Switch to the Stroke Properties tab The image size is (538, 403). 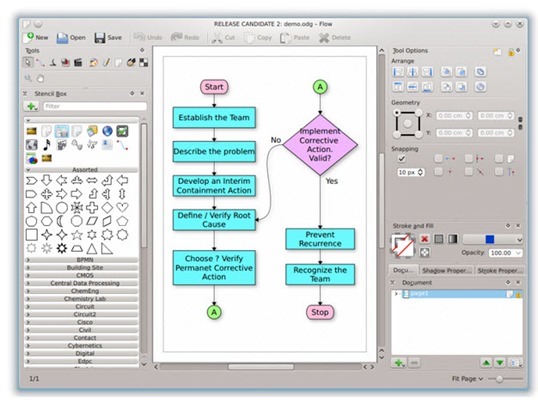500,270
